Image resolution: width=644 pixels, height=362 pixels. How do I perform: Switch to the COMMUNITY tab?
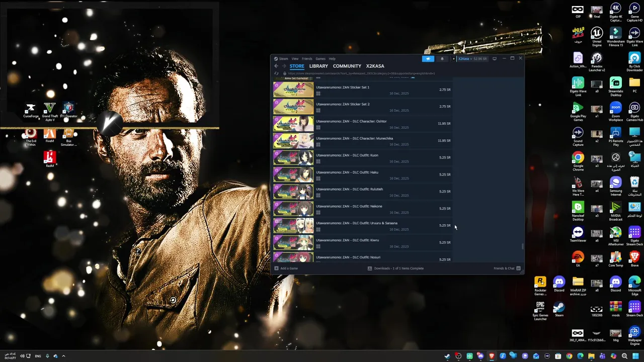347,66
